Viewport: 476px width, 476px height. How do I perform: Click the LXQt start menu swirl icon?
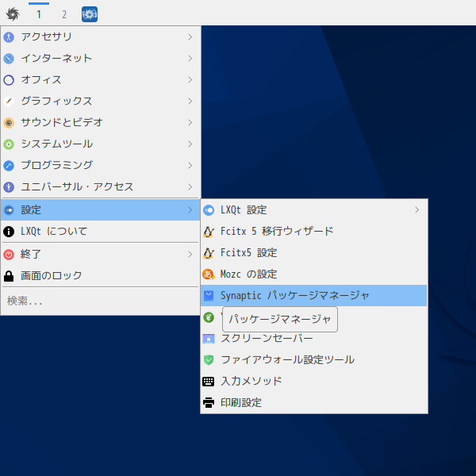tap(13, 14)
